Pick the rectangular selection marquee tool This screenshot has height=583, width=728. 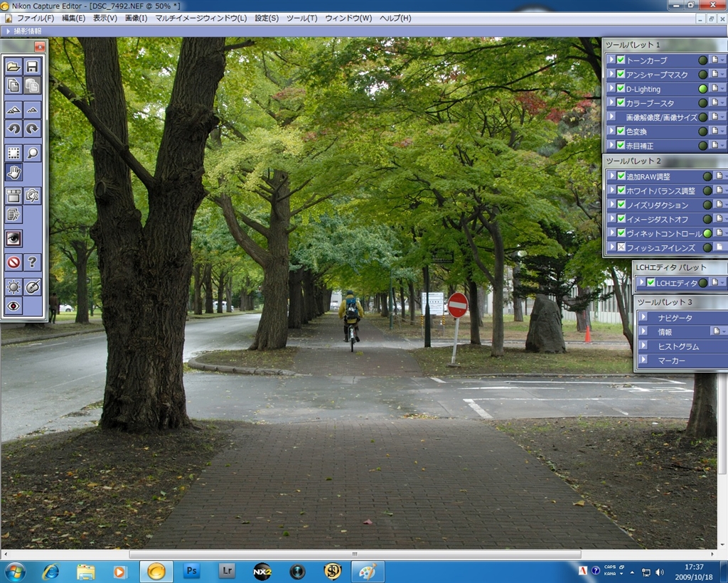coord(14,153)
